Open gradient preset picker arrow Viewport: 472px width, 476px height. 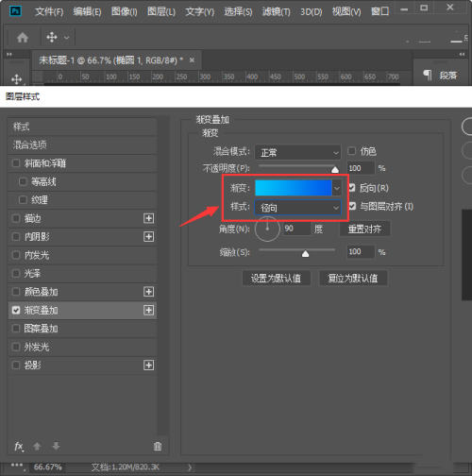tap(337, 188)
